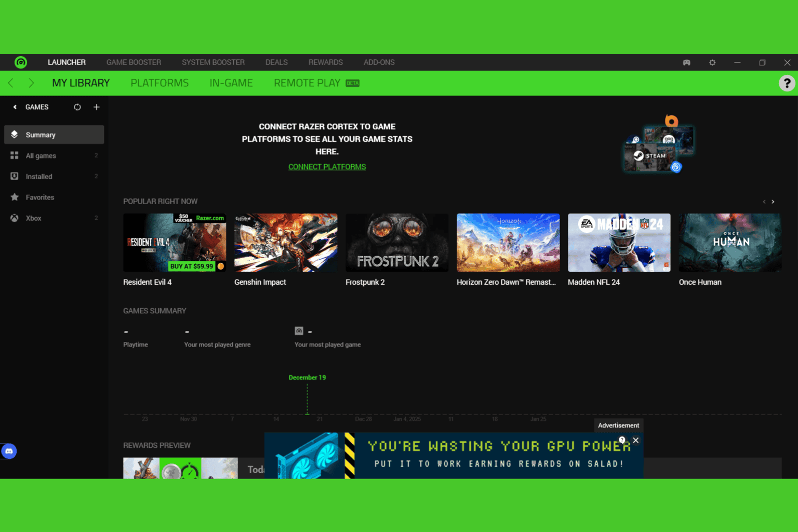Click the ad info question icon
Screen dimensions: 798x532
[x=622, y=440]
